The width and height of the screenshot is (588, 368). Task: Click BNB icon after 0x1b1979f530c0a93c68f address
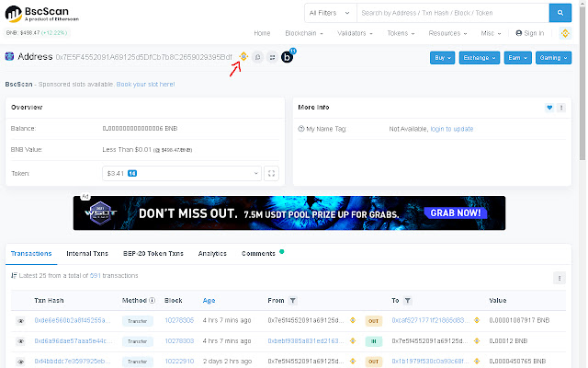click(478, 362)
